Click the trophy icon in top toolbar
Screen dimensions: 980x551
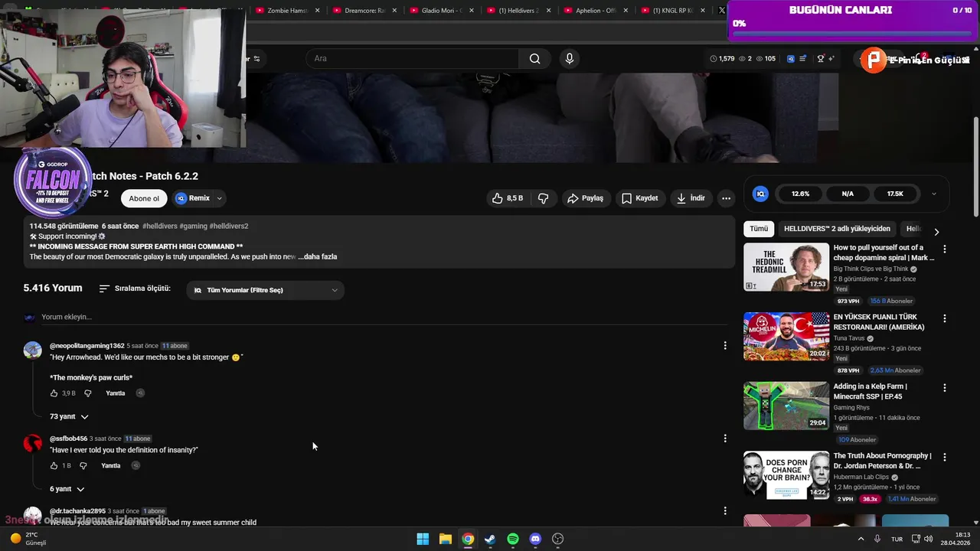(821, 59)
